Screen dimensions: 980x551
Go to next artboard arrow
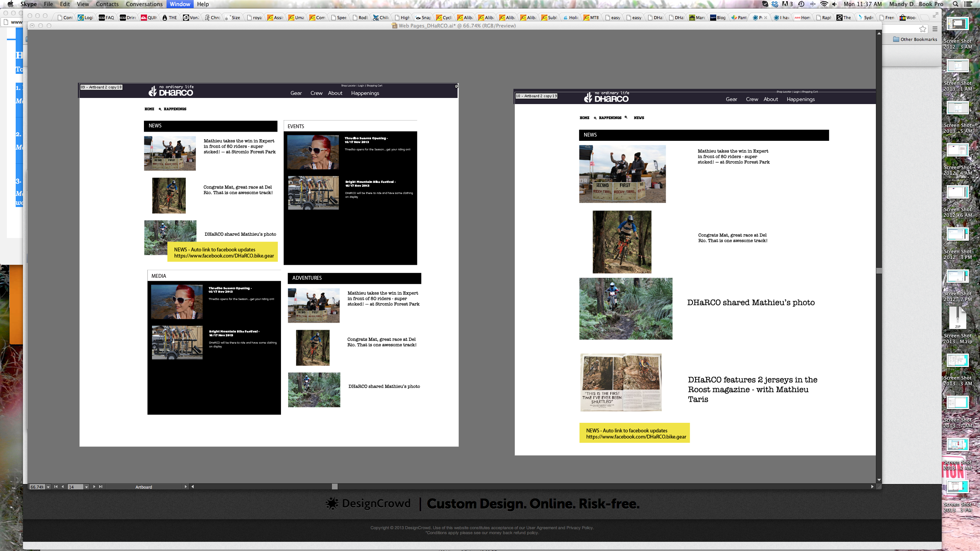pyautogui.click(x=94, y=487)
